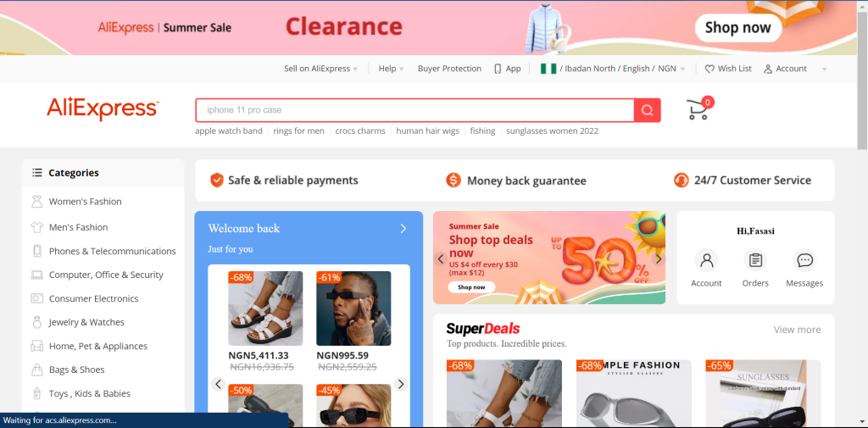868x428 pixels.
Task: Open Wish List heart icon
Action: [x=709, y=69]
